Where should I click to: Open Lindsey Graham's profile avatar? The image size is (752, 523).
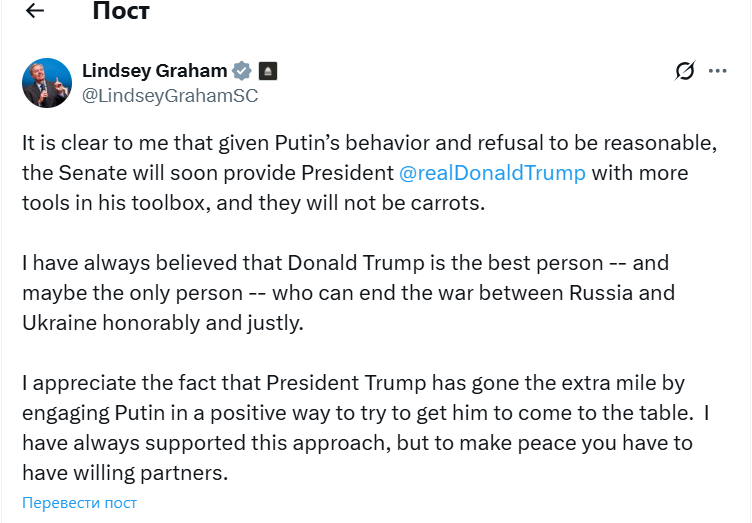[47, 83]
